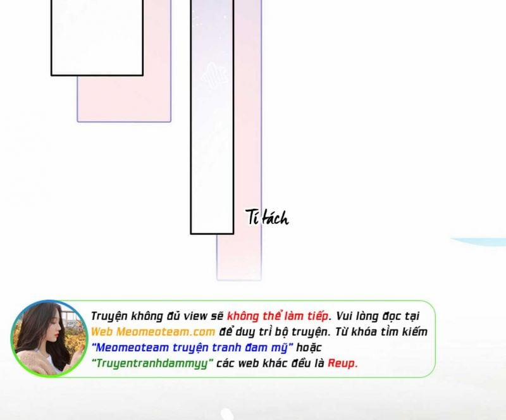The height and width of the screenshot is (420, 506).
Task: Click the "Vui lòng đọc tại" text
Action: tap(378, 316)
